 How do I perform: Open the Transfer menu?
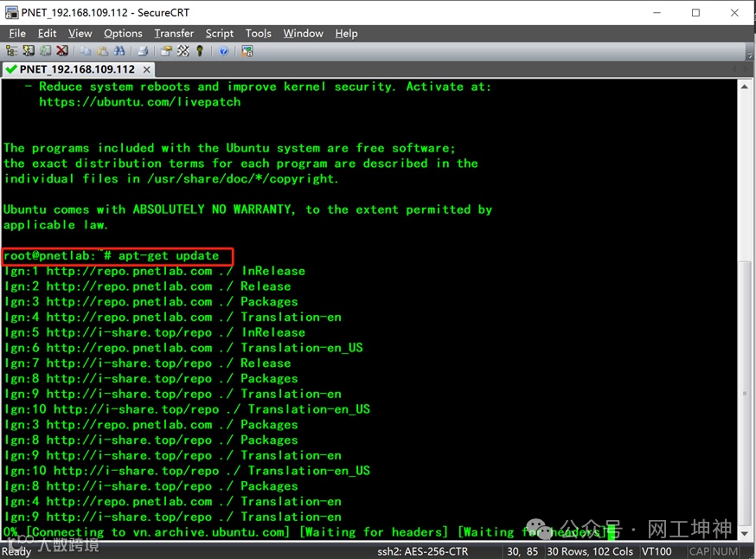[x=174, y=33]
